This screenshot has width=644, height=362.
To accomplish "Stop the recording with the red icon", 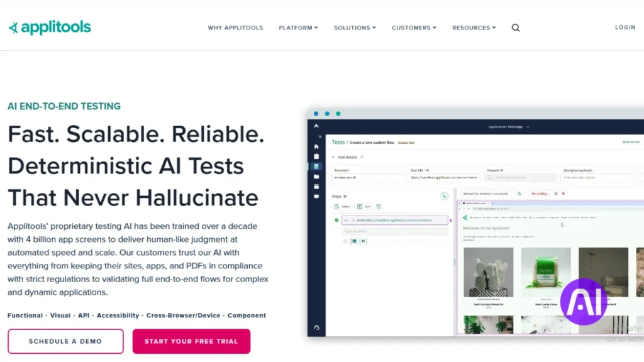I will pos(562,194).
